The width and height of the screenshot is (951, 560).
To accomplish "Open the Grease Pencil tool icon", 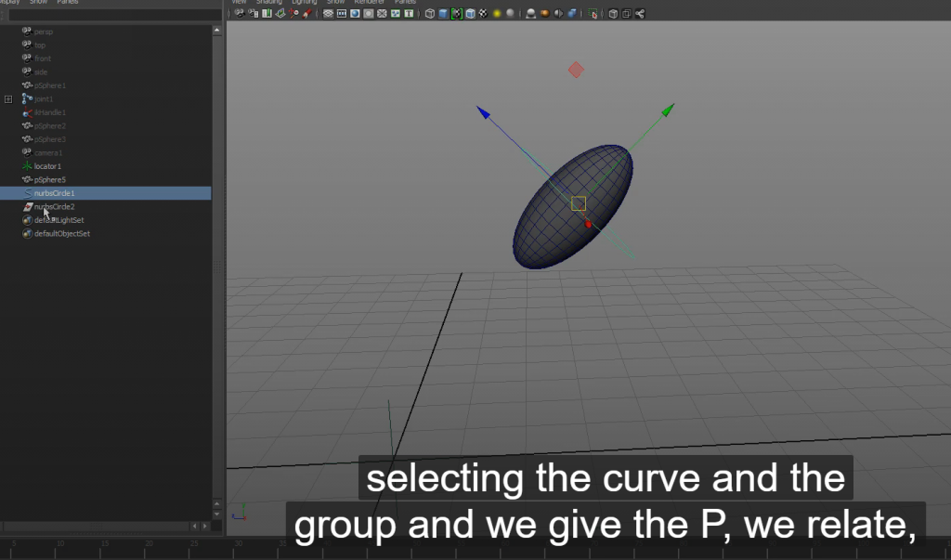I will (x=307, y=13).
